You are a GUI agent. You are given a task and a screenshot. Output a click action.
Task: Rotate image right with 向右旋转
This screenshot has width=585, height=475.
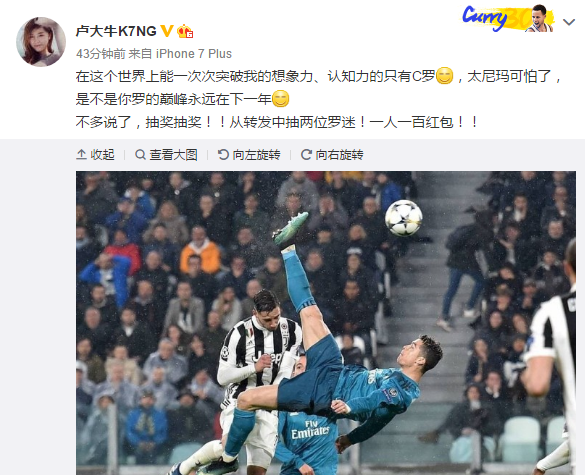tap(332, 154)
